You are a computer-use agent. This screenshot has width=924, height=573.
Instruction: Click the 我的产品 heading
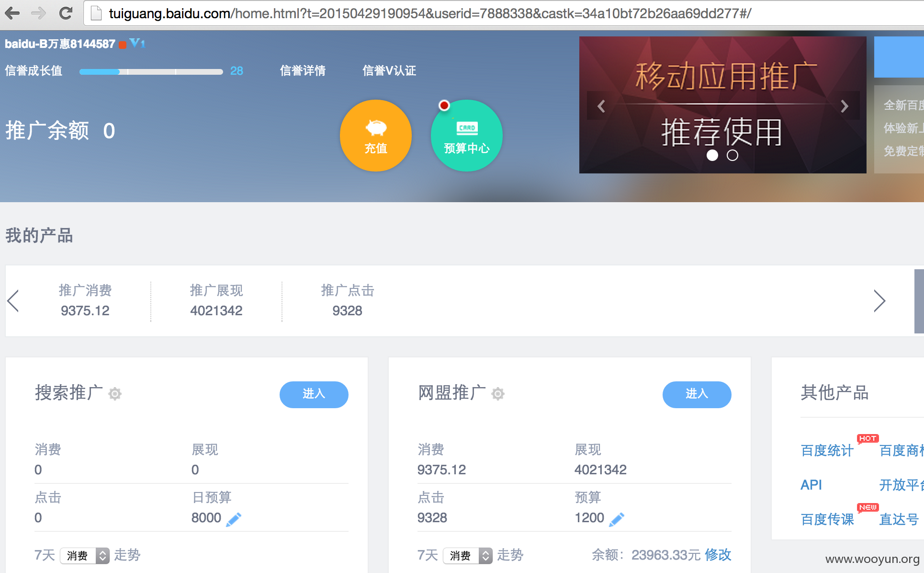[39, 235]
